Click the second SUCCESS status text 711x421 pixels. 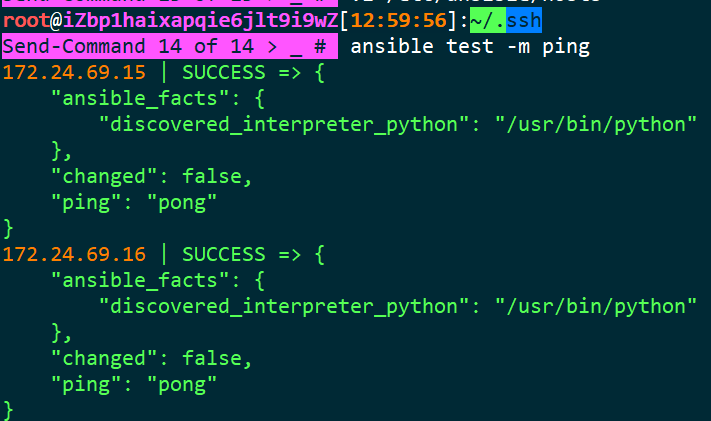click(224, 255)
